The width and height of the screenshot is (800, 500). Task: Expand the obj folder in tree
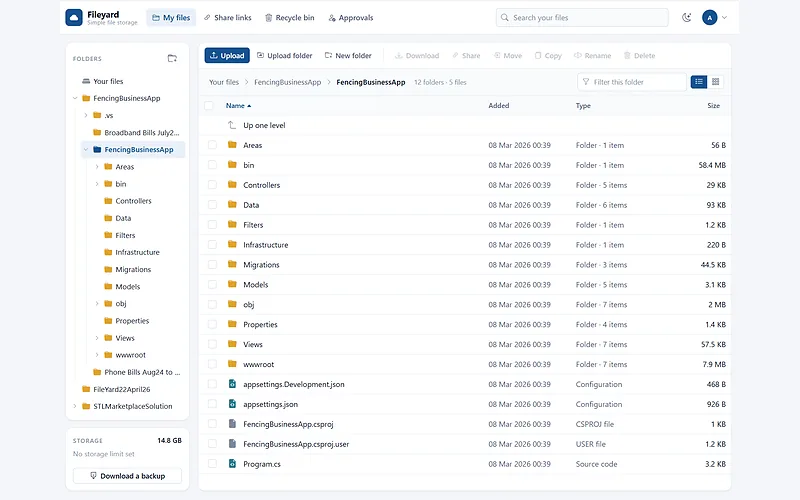point(97,304)
